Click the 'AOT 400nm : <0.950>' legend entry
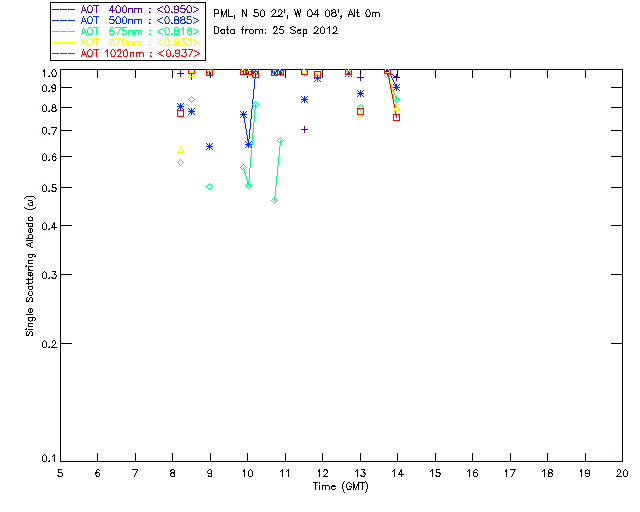 [126, 9]
